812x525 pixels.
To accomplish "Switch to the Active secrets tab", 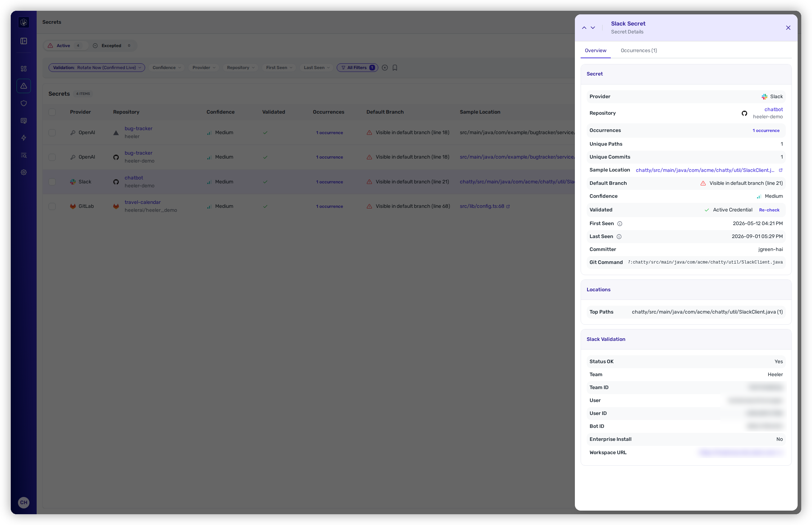I will (x=66, y=46).
